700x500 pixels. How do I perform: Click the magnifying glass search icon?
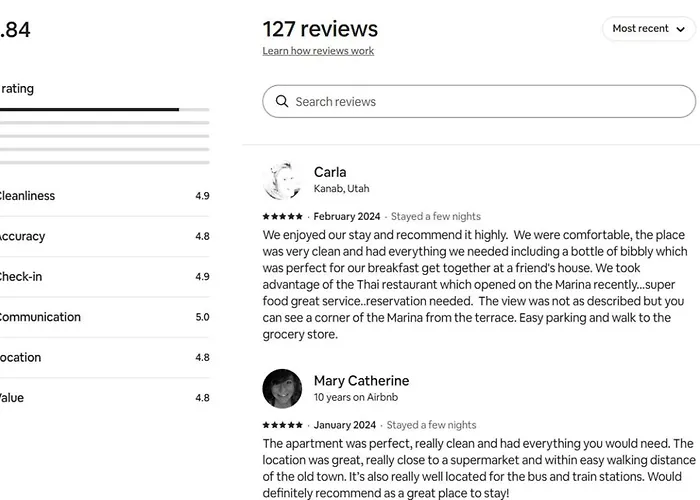coord(281,102)
